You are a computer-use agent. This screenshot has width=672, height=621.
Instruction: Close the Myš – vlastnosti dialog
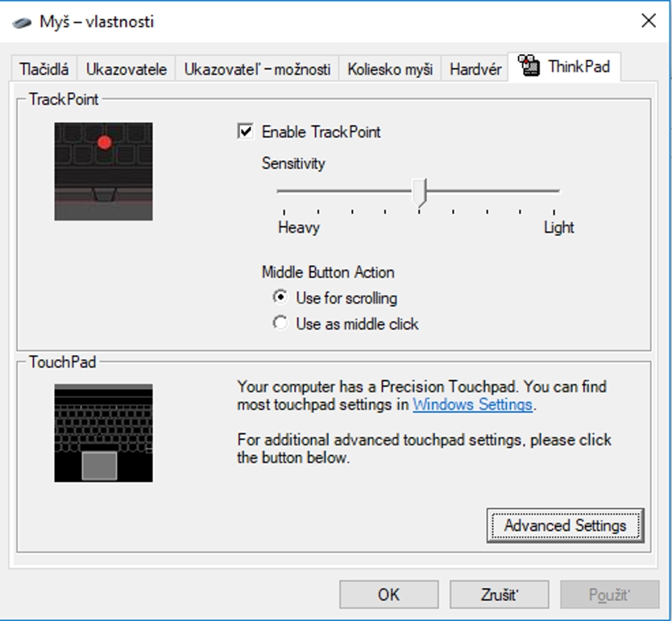pyautogui.click(x=649, y=21)
